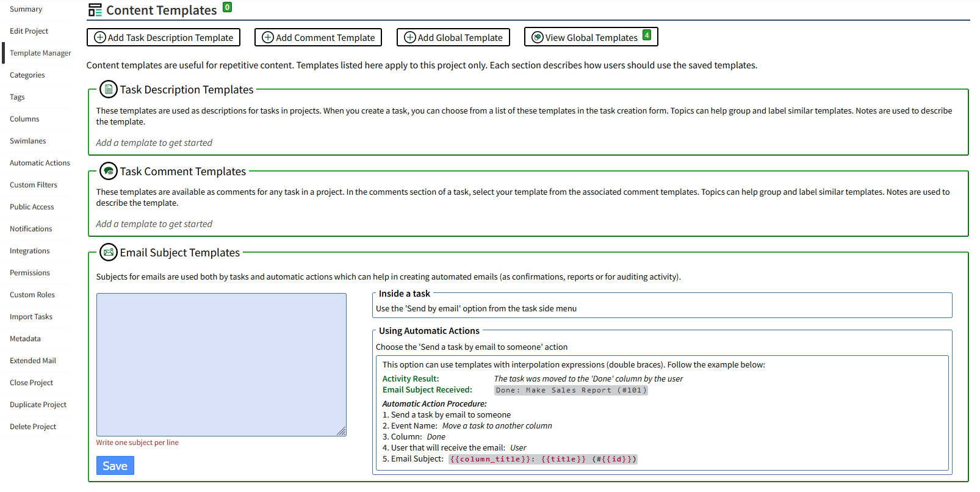Screen dimensions: 980x492
Task: Grab the text area resize handle
Action: pyautogui.click(x=342, y=432)
